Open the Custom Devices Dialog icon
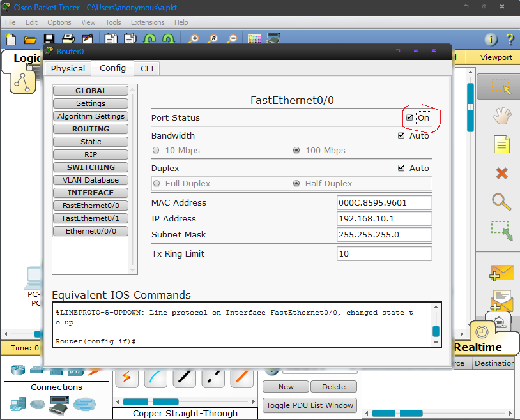 point(274,38)
